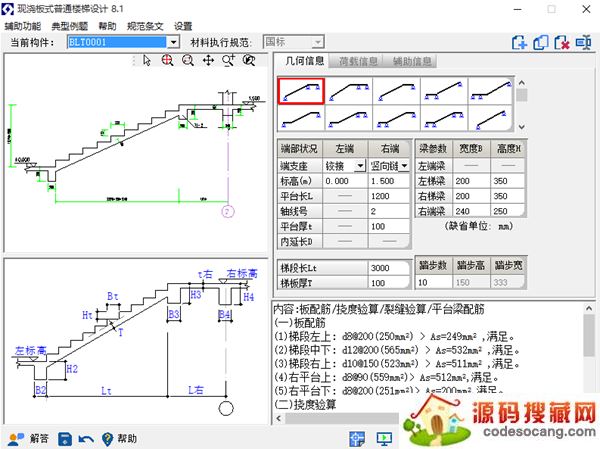This screenshot has height=449, width=600.
Task: Click the 右端梁 width 240 cell
Action: (x=471, y=211)
